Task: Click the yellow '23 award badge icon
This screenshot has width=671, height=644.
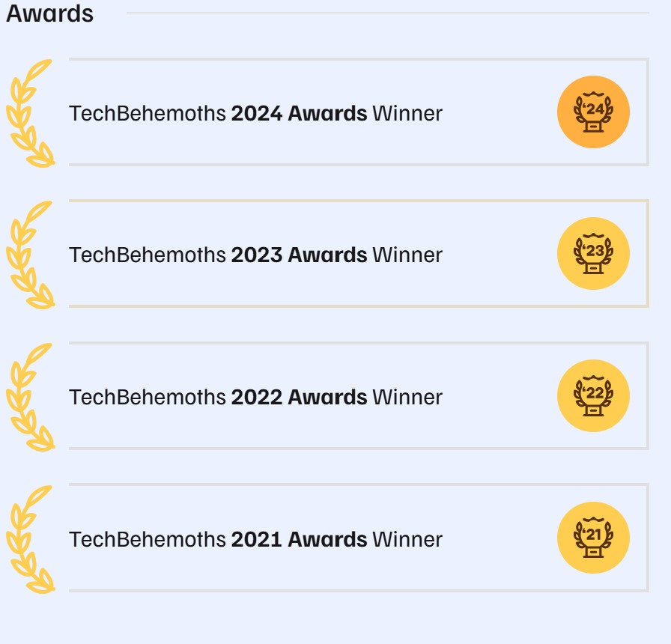Action: coord(593,255)
